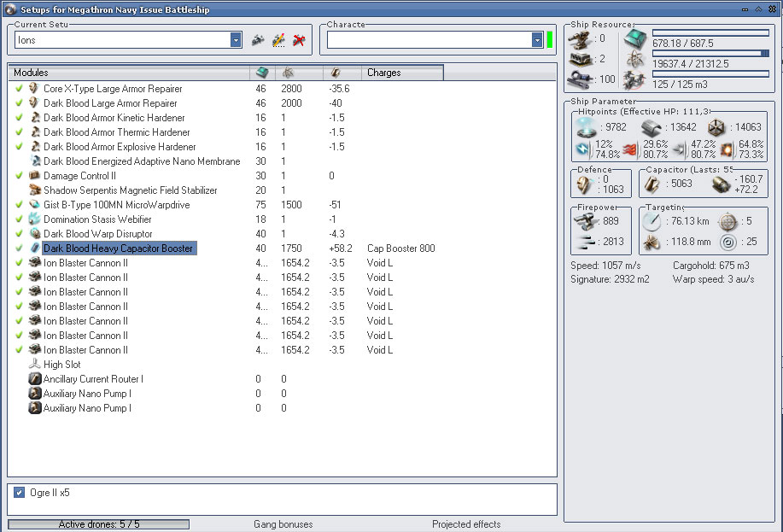Click the green character status indicator

coord(550,40)
